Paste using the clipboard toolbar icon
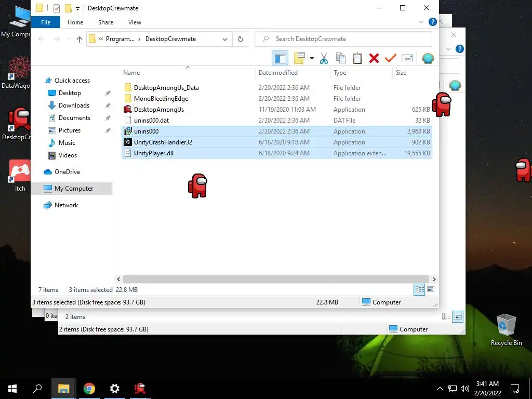Viewport: 532px width, 399px height. (357, 58)
